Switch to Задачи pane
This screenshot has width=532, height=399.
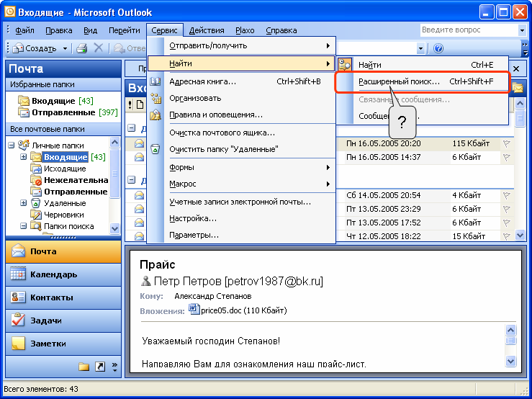(63, 320)
